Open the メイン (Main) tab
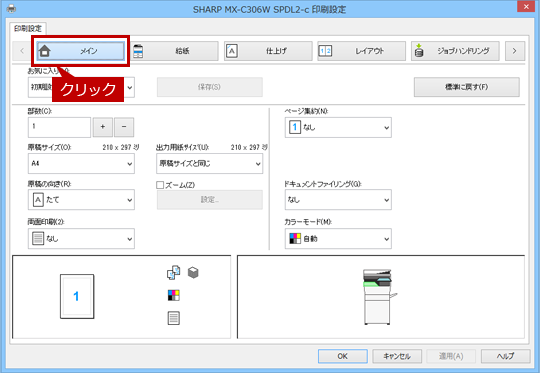This screenshot has height=373, width=540. pos(81,51)
